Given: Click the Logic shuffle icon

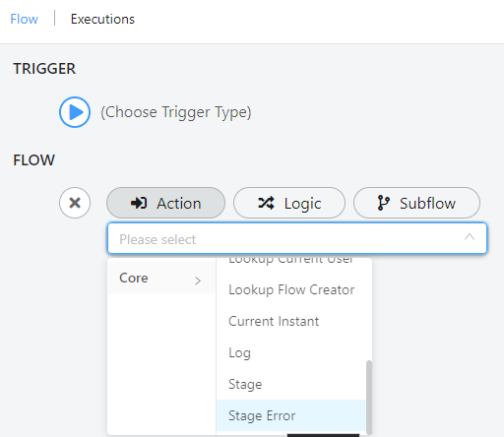Looking at the screenshot, I should [266, 203].
